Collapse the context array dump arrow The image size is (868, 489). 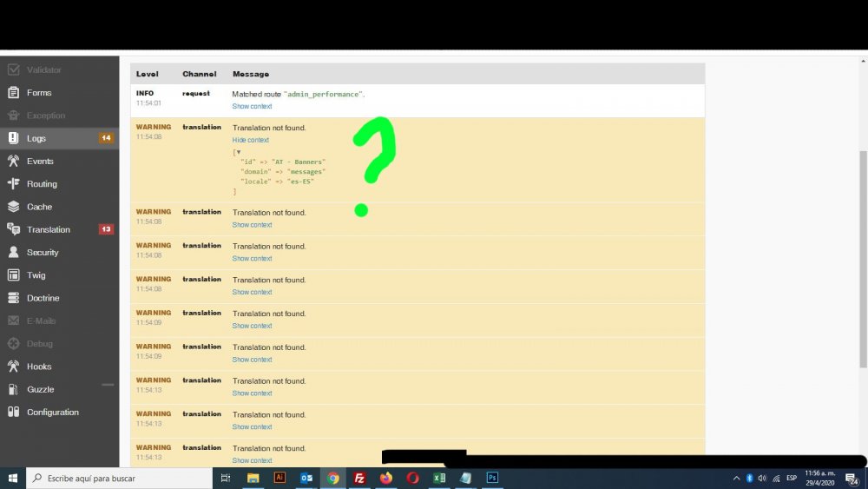point(239,152)
